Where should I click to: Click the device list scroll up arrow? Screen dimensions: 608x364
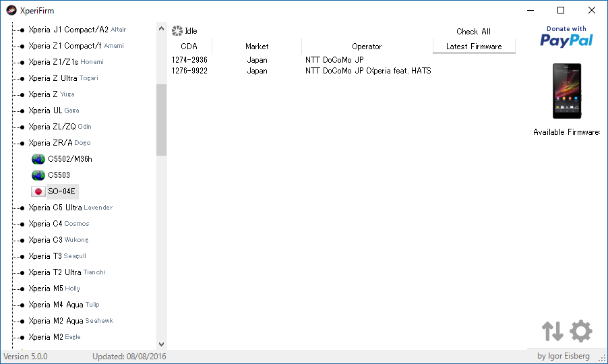pyautogui.click(x=161, y=29)
